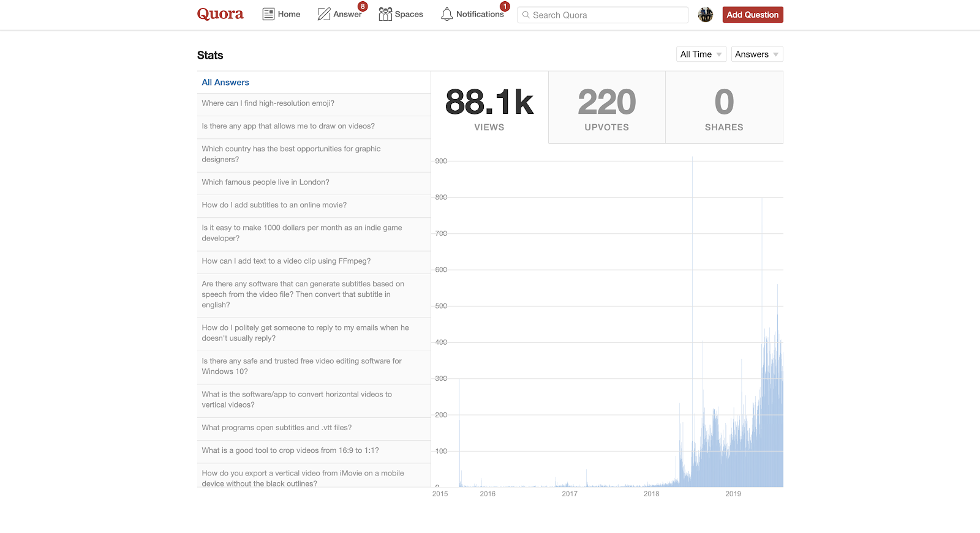The height and width of the screenshot is (533, 980).
Task: Select the Shares stat tab
Action: coord(724,108)
